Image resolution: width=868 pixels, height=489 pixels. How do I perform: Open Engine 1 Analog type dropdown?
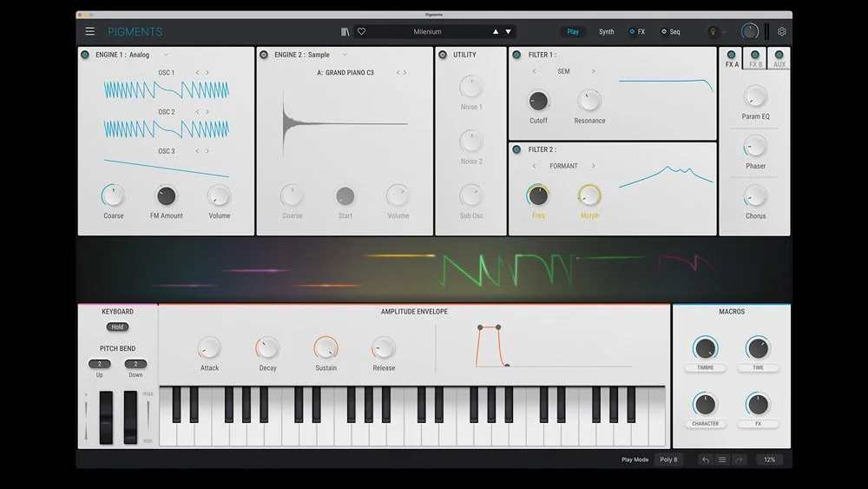[166, 55]
